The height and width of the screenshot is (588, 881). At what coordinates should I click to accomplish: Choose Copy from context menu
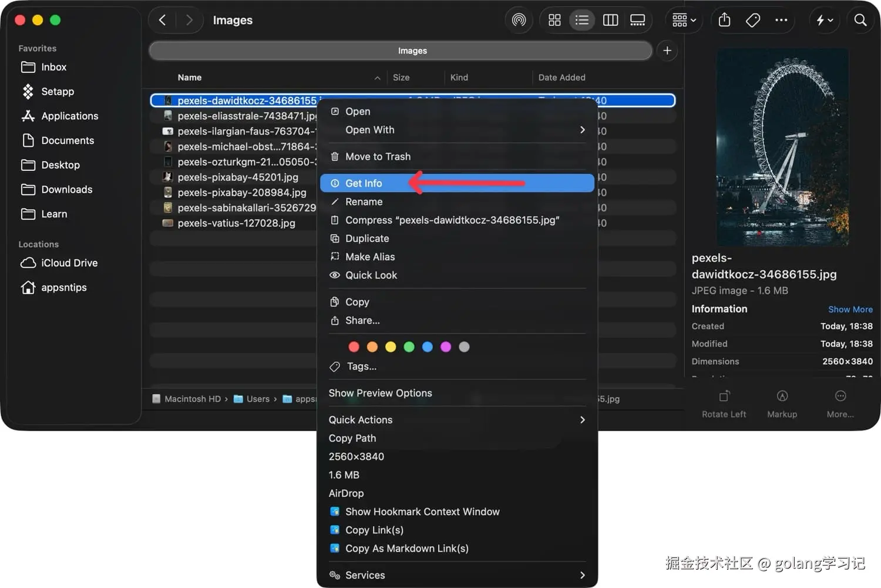[x=457, y=302]
